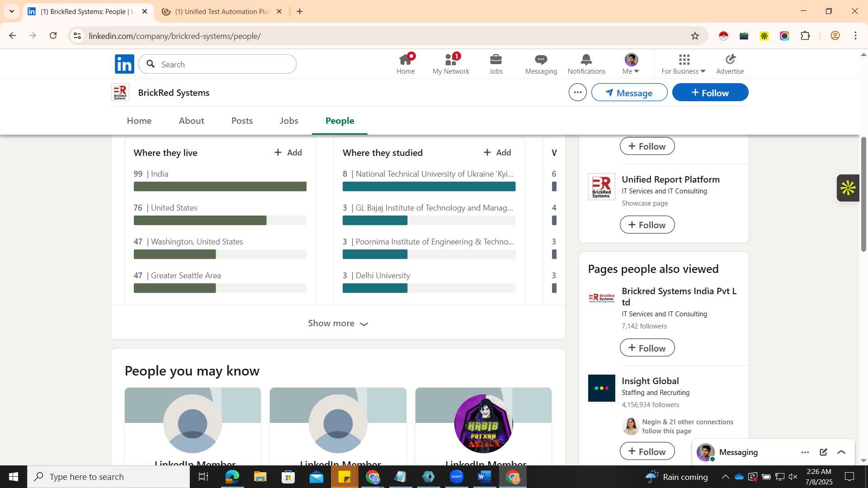Open first LinkedIn Member avatar card
Image resolution: width=868 pixels, height=488 pixels.
click(x=193, y=424)
